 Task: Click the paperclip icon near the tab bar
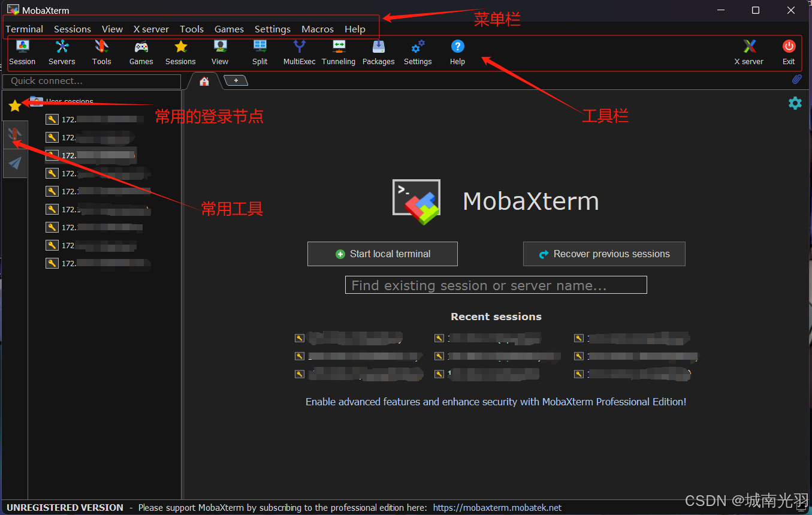[796, 79]
